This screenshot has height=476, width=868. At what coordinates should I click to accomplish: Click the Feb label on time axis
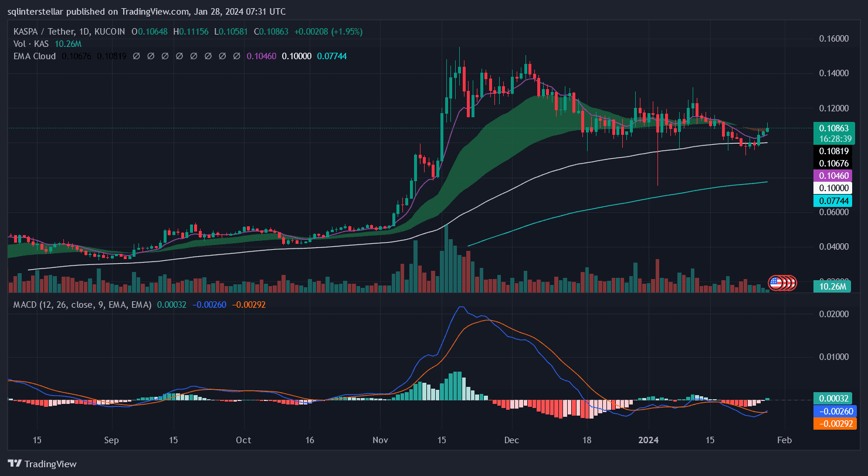(784, 440)
